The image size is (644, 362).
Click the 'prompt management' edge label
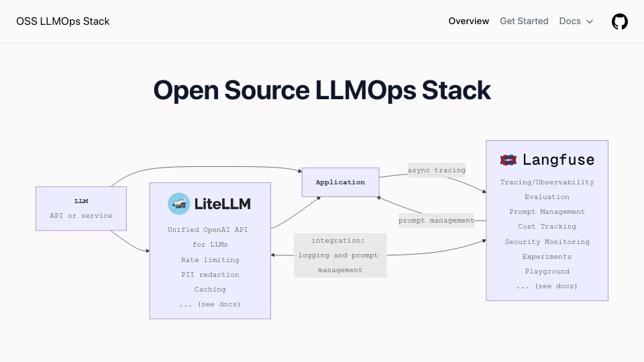point(436,221)
